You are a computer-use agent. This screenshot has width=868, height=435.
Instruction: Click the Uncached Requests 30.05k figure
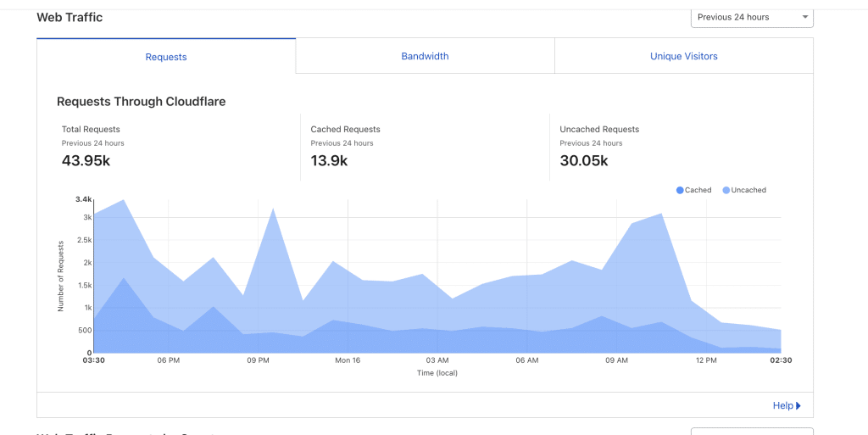pyautogui.click(x=584, y=160)
